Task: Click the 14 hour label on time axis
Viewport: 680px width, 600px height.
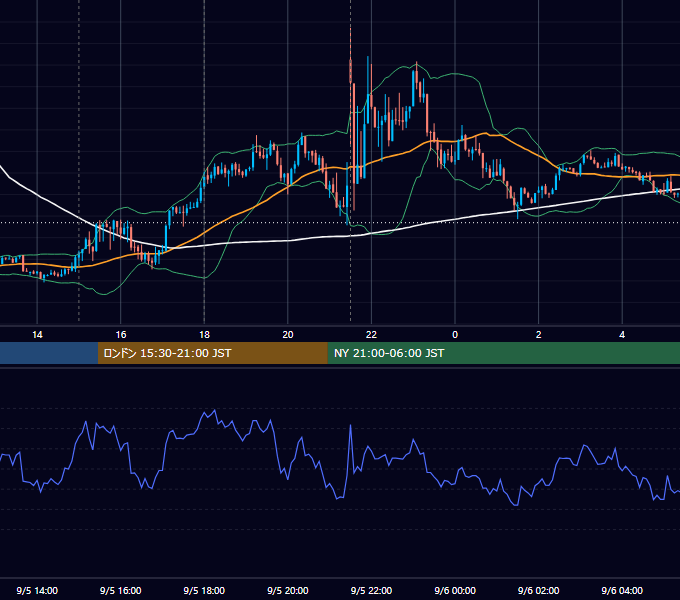Action: [37, 335]
